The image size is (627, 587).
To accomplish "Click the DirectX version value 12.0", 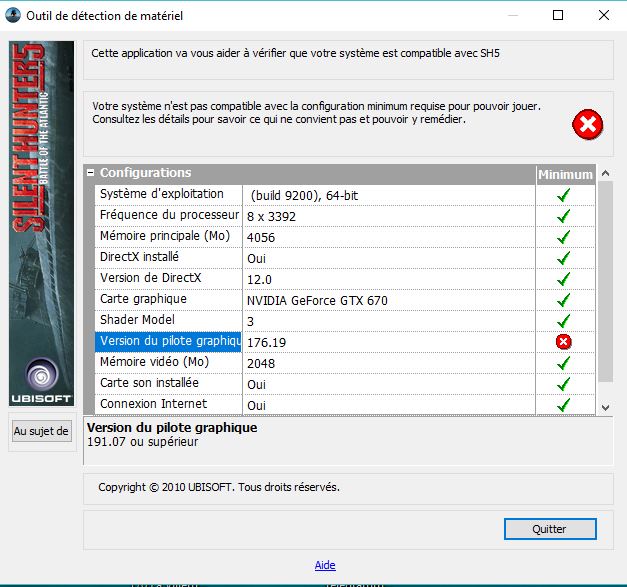I will click(259, 280).
